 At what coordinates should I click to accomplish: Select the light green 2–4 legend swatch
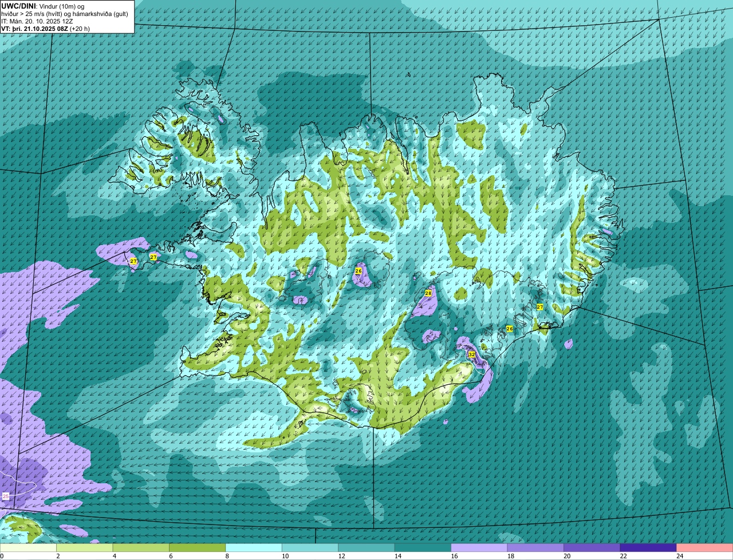(x=85, y=548)
